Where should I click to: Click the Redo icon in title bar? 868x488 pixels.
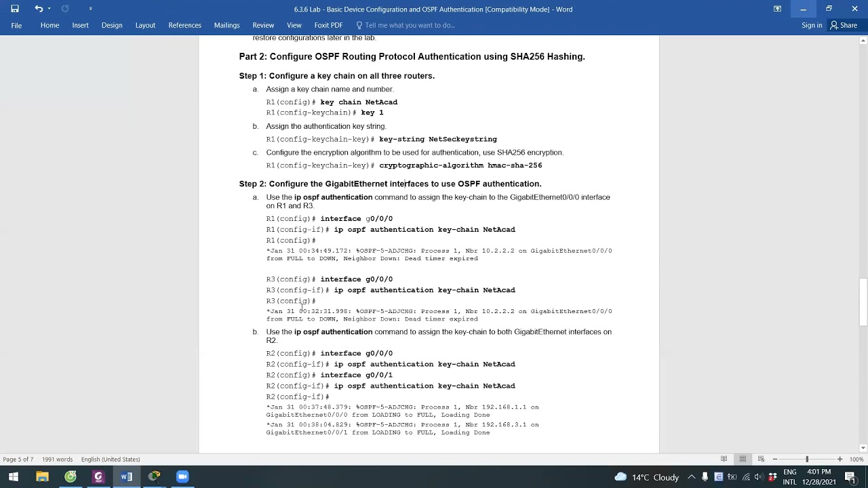coord(65,9)
